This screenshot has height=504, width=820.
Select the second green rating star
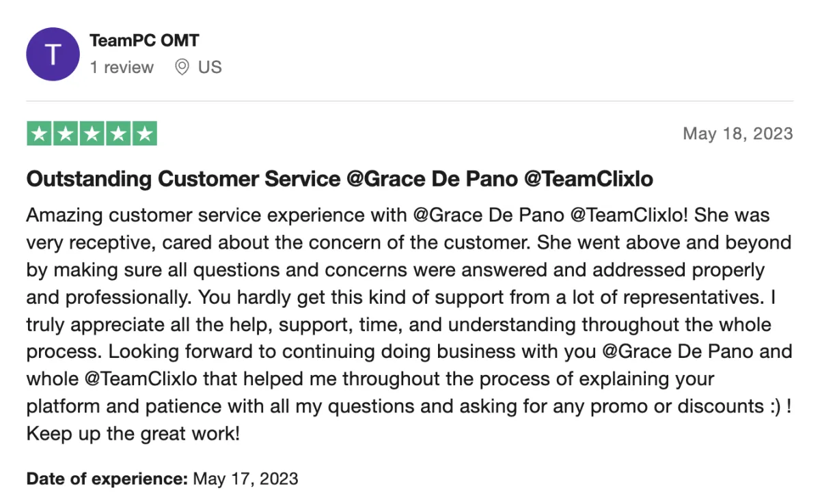coord(66,134)
